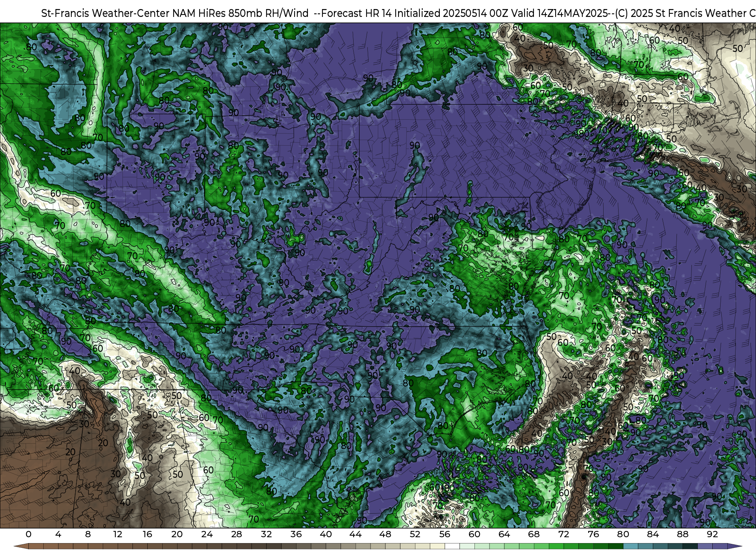This screenshot has height=551, width=756.
Task: Click colorbar label '32'
Action: pyautogui.click(x=266, y=534)
